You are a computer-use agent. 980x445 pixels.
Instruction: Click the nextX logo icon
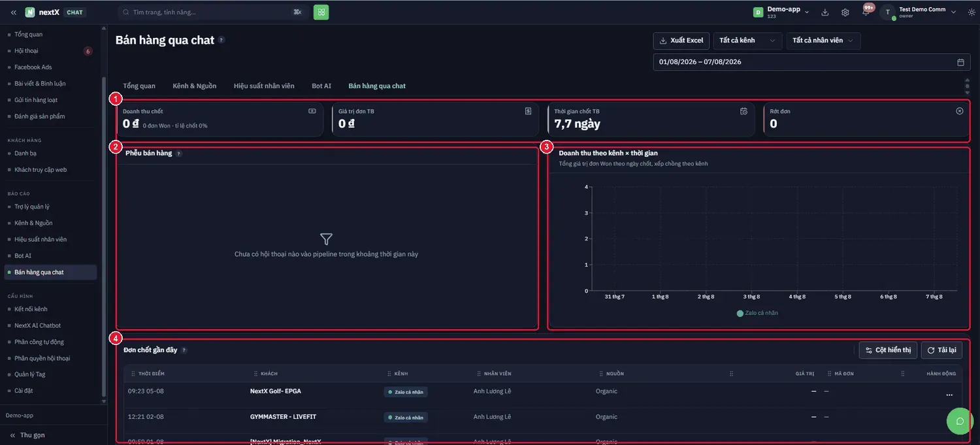coord(30,12)
